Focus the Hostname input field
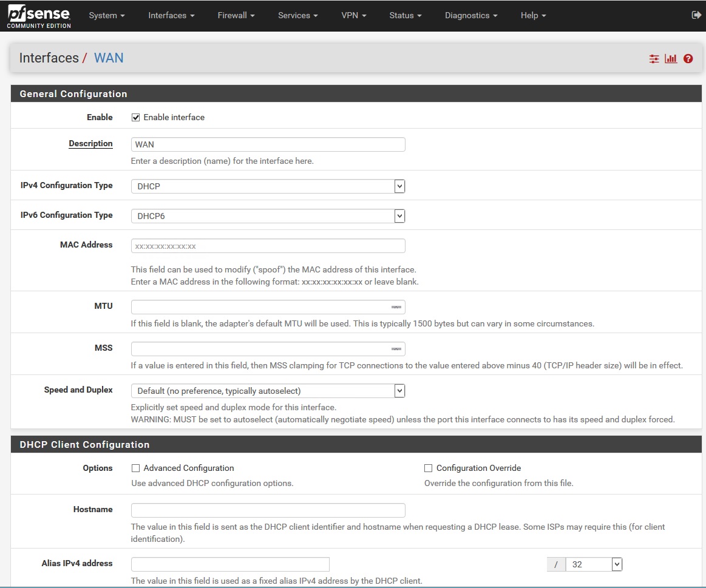706x588 pixels. (268, 510)
